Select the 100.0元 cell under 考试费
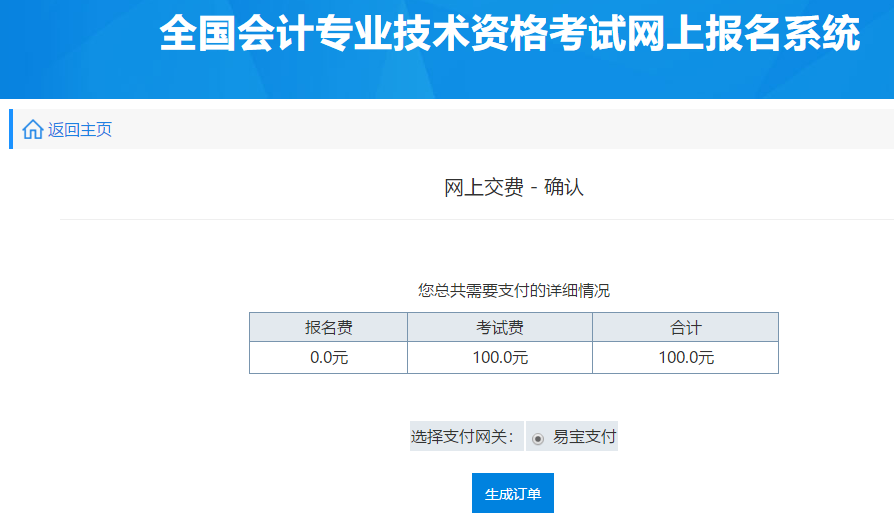This screenshot has height=524, width=894. [x=499, y=357]
